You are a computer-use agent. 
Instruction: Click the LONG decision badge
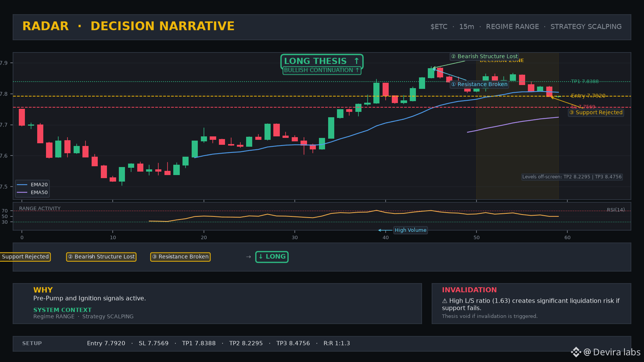(272, 257)
